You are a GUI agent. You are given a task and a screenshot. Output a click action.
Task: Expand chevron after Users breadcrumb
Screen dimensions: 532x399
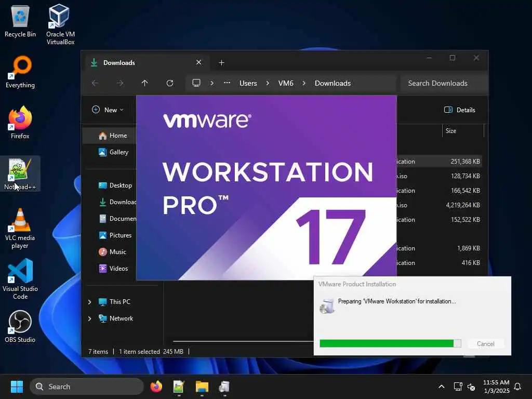click(268, 83)
